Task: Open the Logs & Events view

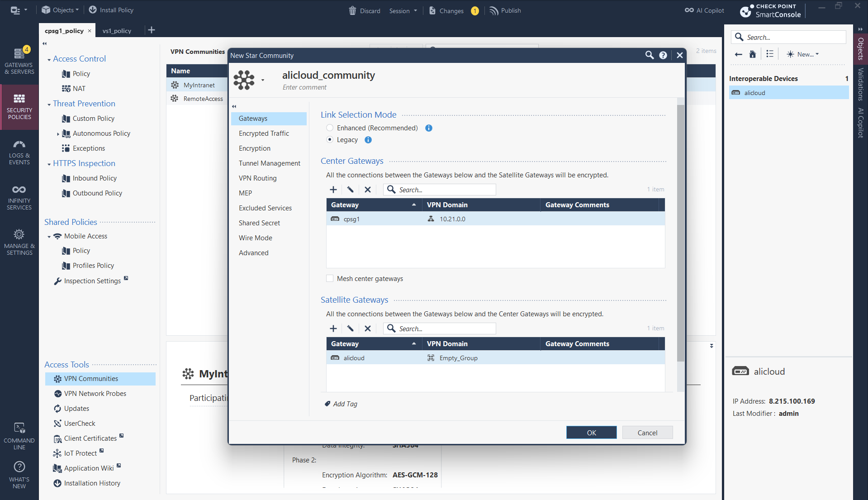Action: click(x=19, y=152)
